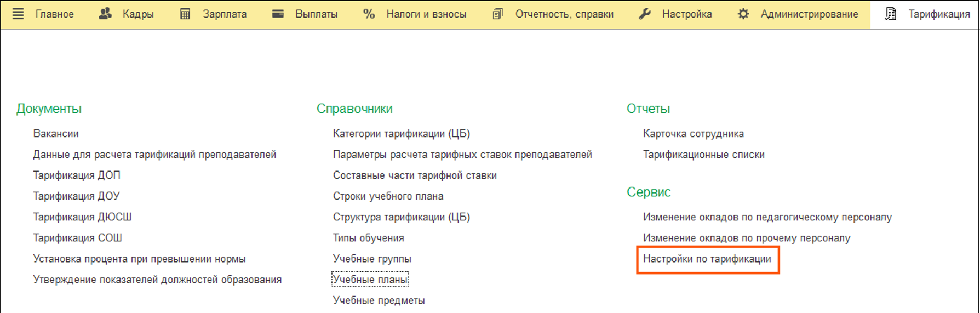
Task: Click the hamburger icon beside Главное
Action: tap(18, 14)
